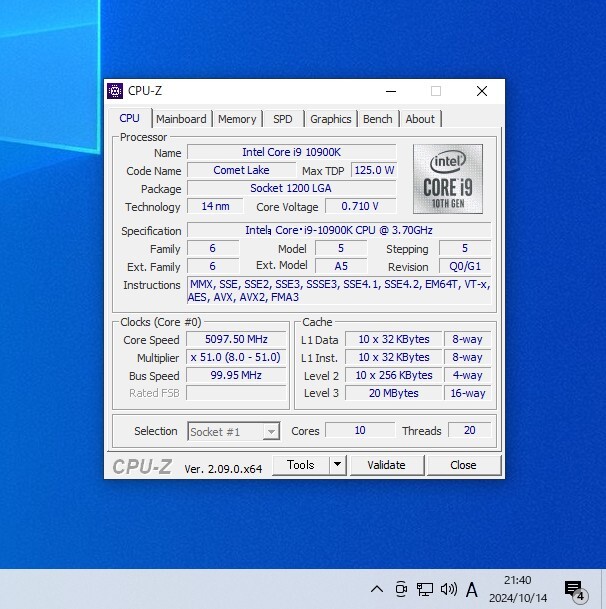The width and height of the screenshot is (606, 609).
Task: Click the taskbar clock showing 21:40
Action: point(518,589)
